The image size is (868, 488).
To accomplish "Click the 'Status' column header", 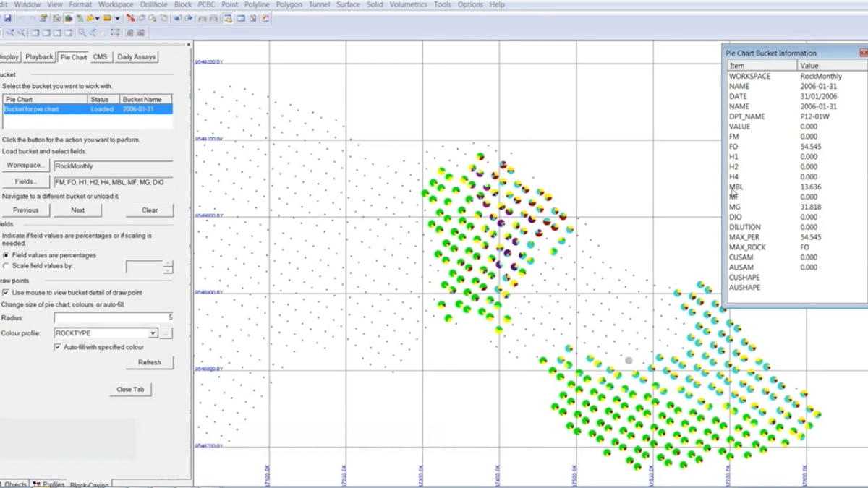I will 103,99.
